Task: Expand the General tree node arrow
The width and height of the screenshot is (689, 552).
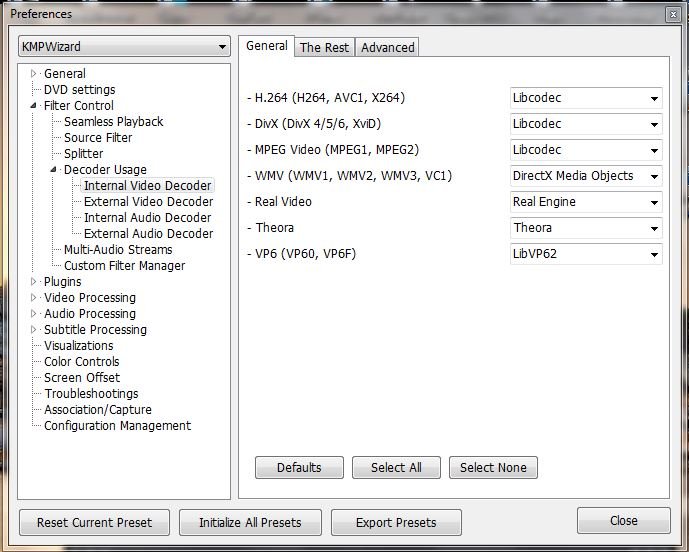Action: [34, 74]
